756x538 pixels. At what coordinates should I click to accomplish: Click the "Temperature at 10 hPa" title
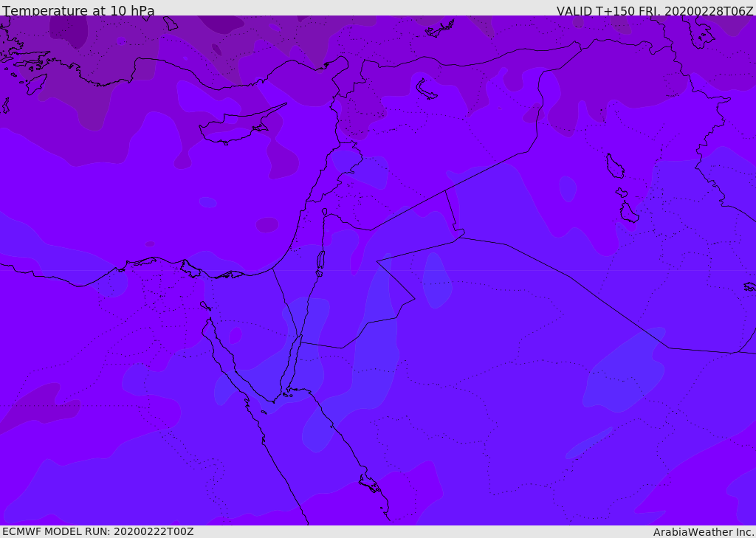tap(78, 11)
